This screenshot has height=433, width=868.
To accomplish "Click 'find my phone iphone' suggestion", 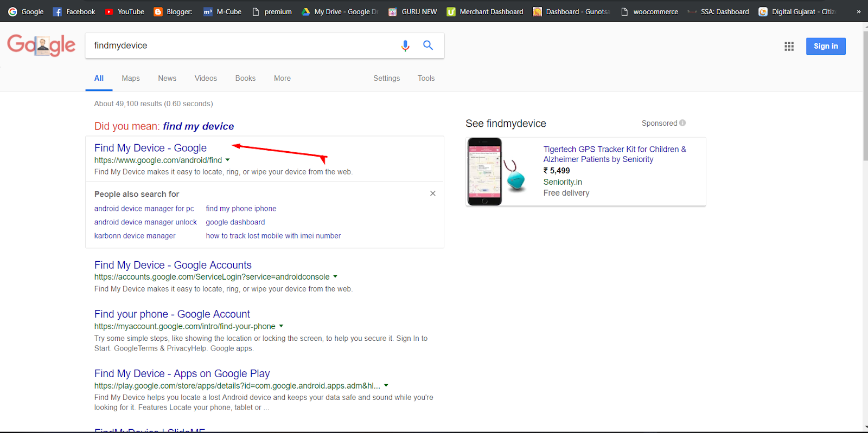I will coord(241,209).
